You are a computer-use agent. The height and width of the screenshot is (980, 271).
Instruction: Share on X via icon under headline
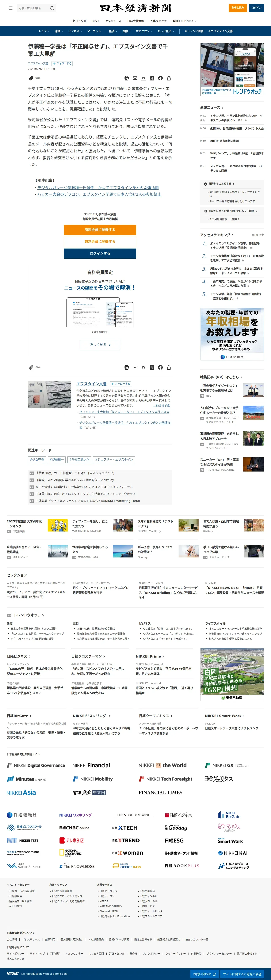pos(152,78)
